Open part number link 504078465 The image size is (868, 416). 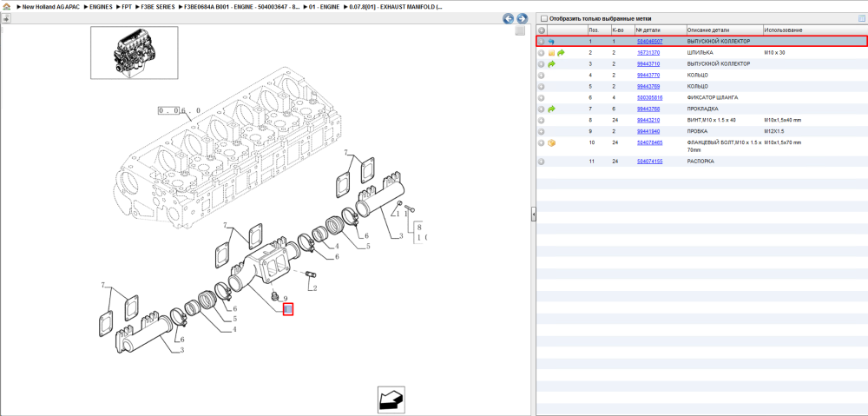(x=649, y=143)
